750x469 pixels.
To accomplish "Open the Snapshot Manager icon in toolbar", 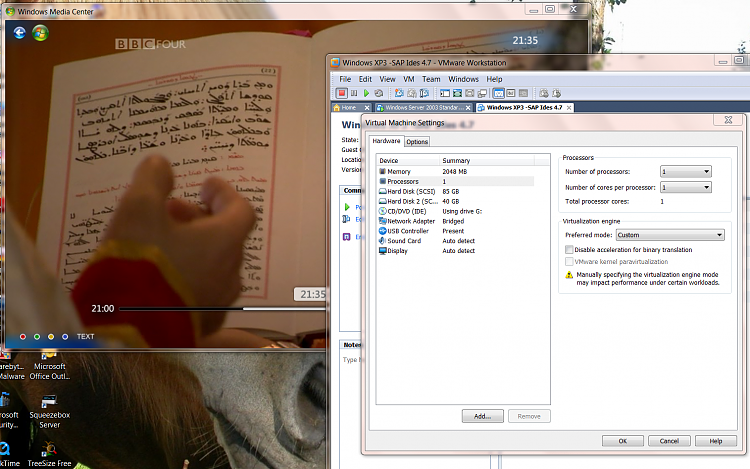I will [424, 93].
